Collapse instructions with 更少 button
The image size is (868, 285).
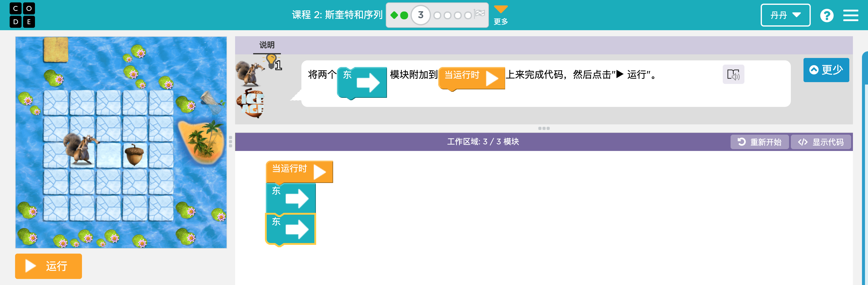click(826, 70)
